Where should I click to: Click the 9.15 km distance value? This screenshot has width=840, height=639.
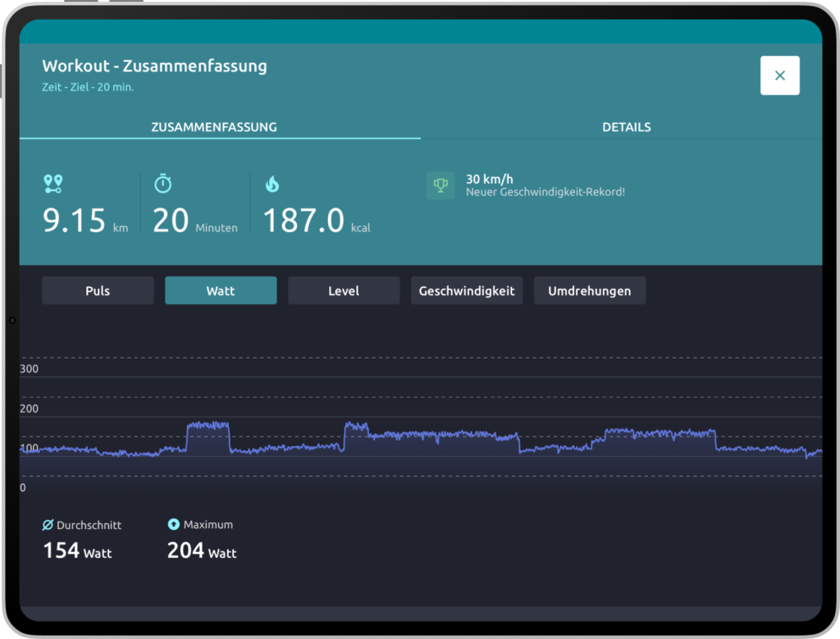tap(85, 220)
